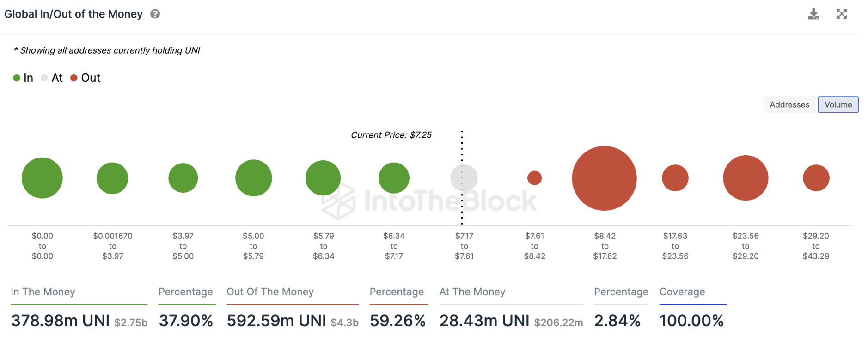Screen dimensions: 868x341
Task: Click the download chart icon
Action: point(813,14)
